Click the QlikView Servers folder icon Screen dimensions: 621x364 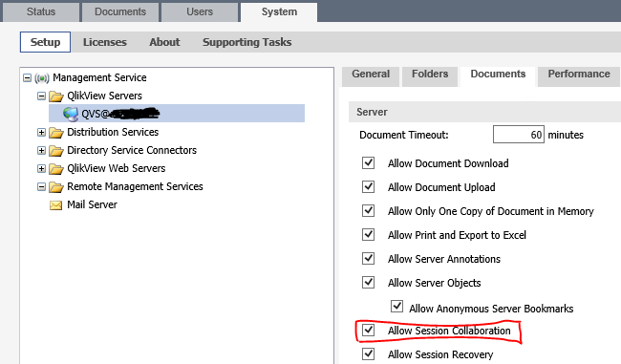point(56,96)
